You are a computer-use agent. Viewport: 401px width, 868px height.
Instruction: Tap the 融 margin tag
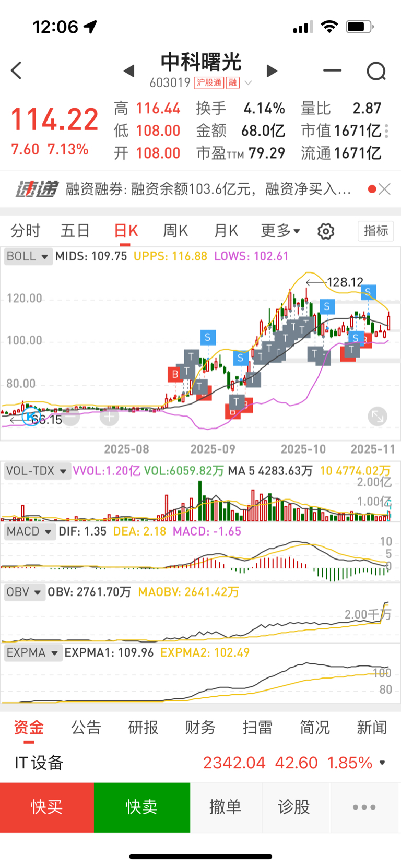(233, 82)
